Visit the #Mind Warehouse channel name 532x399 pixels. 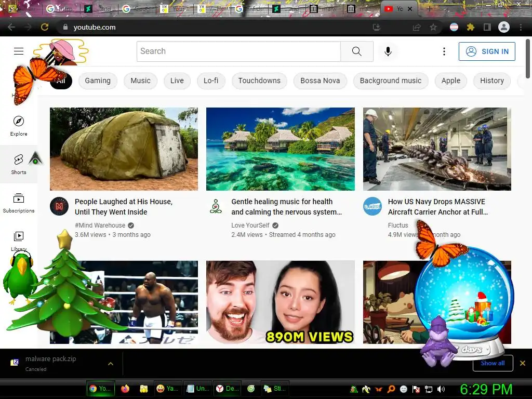click(100, 225)
